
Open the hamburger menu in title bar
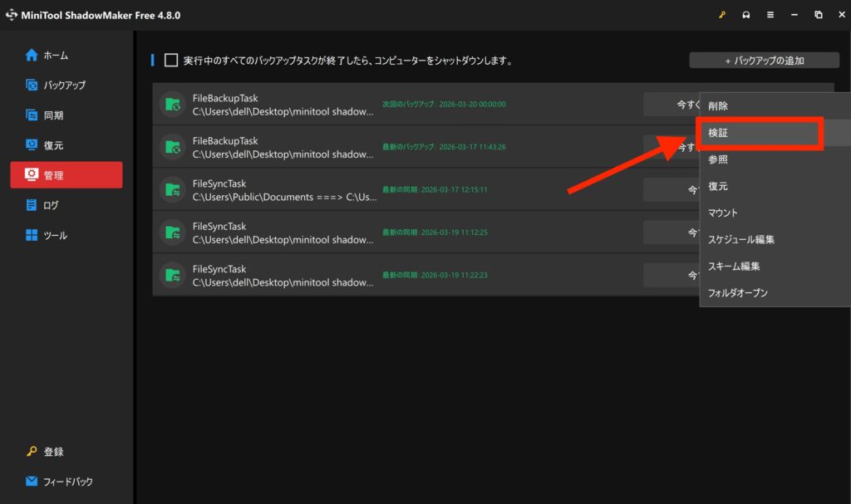tap(770, 15)
